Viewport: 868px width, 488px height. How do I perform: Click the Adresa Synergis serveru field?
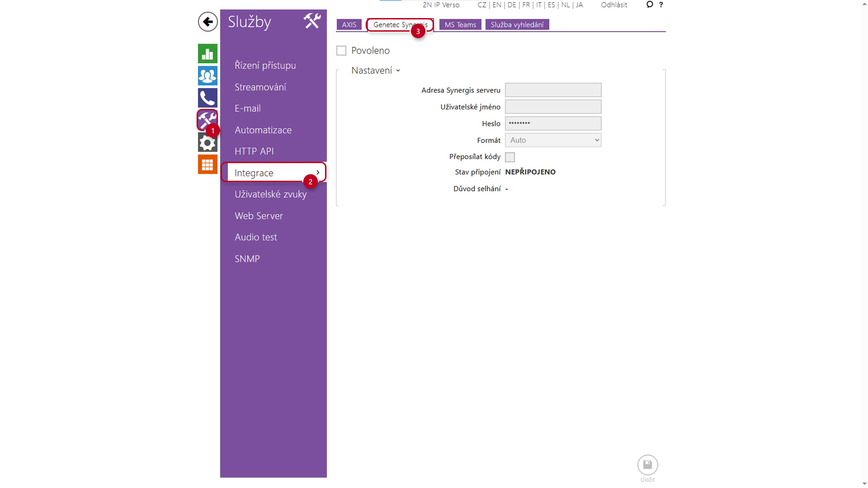pyautogui.click(x=553, y=90)
